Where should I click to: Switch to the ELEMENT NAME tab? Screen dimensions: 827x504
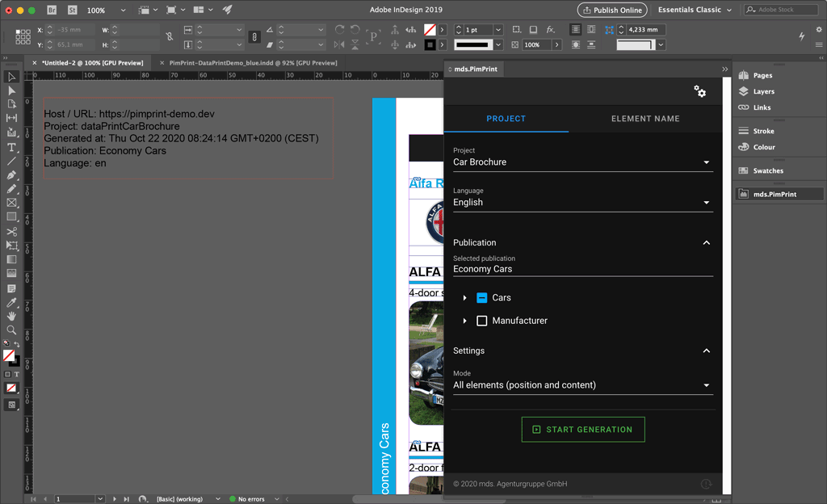click(645, 119)
